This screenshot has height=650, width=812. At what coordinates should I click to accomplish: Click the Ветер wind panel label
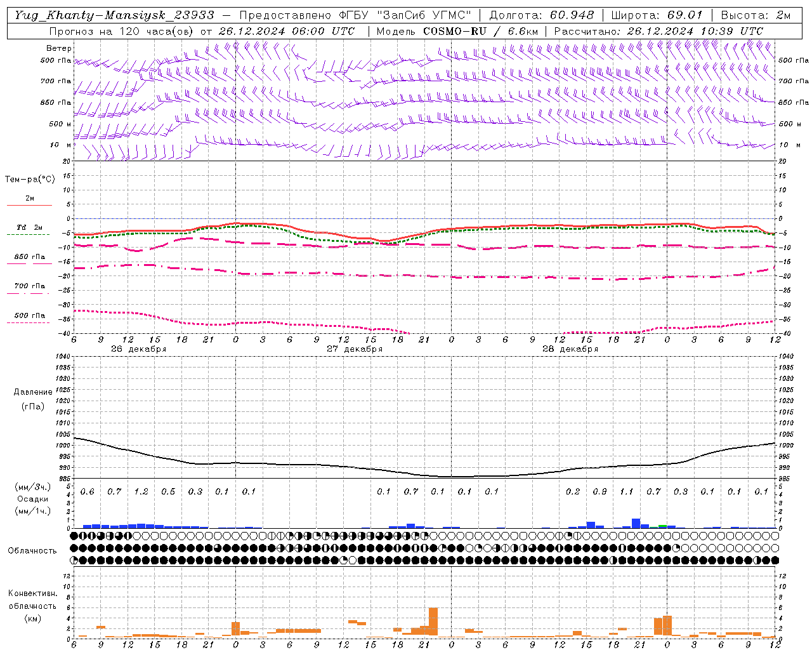coord(59,48)
